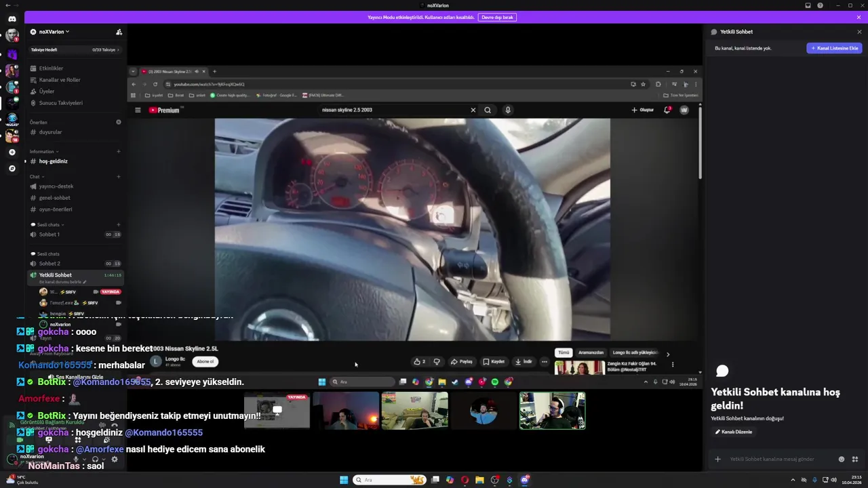Close the Yetkili Sohbet chat panel

point(859,32)
